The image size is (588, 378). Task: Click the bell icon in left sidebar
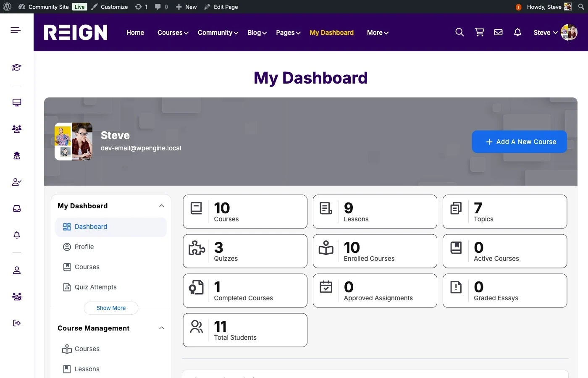(17, 235)
